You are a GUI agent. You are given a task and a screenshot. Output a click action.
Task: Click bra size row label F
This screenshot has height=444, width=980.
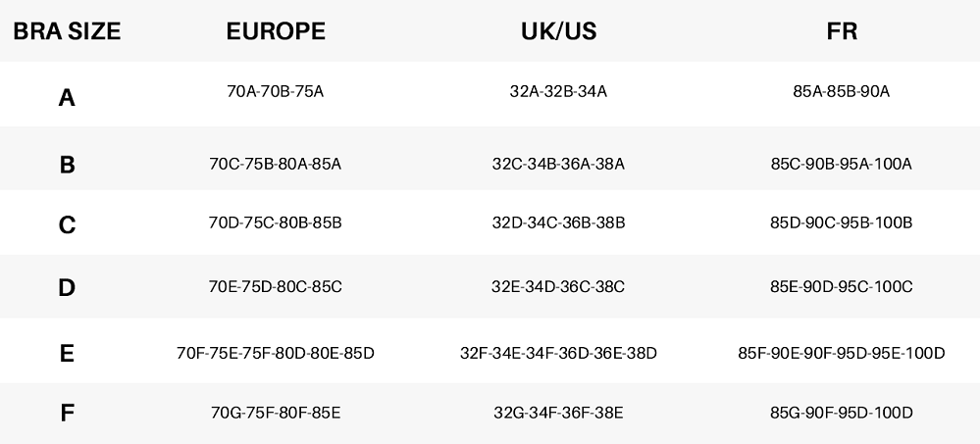tap(67, 414)
